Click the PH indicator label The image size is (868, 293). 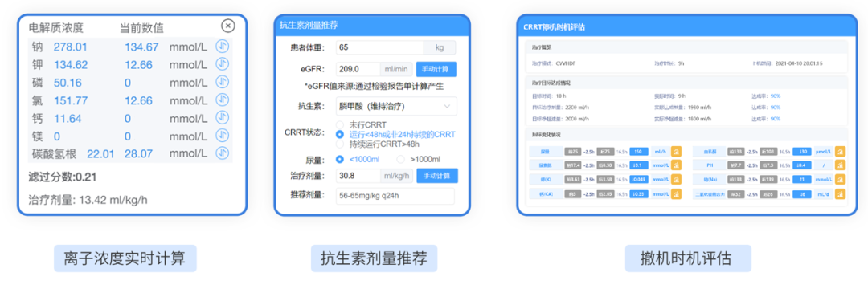pyautogui.click(x=709, y=165)
